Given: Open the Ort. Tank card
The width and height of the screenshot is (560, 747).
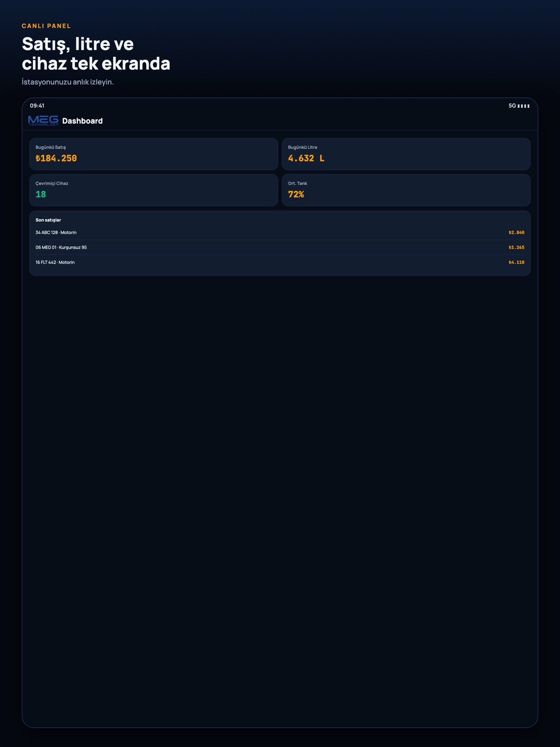Looking at the screenshot, I should (406, 190).
